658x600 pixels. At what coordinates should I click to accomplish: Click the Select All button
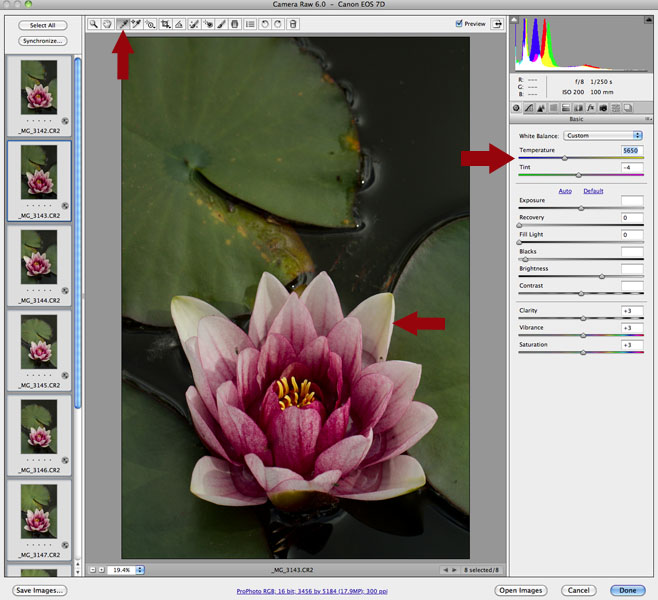tap(42, 25)
